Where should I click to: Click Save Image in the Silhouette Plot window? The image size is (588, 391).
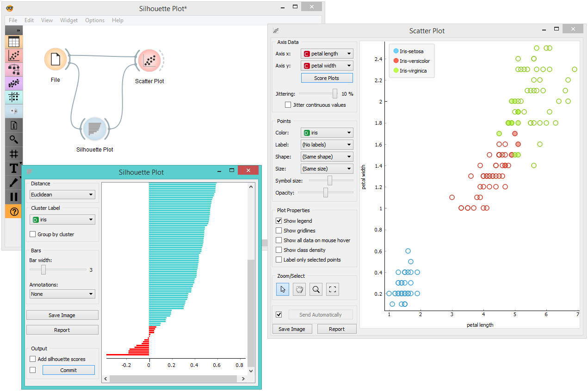62,315
